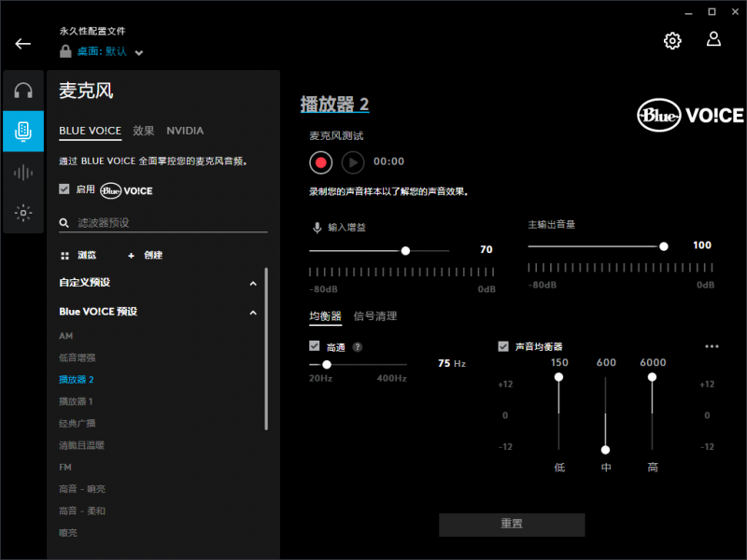Open the settings gear icon
The width and height of the screenshot is (747, 560).
(x=672, y=40)
